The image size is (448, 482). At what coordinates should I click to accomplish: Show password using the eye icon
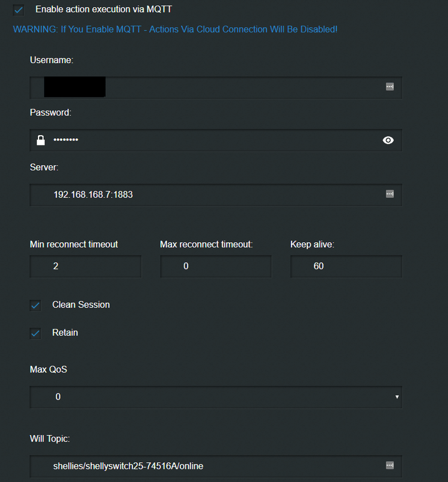(388, 140)
